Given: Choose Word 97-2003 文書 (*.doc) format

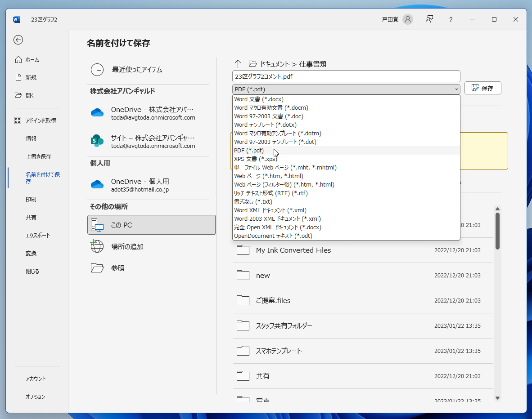Looking at the screenshot, I should tap(346, 116).
